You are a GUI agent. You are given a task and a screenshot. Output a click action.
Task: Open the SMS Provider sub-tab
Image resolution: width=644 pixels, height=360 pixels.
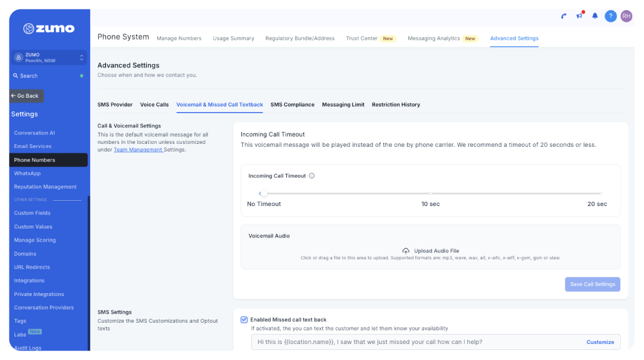[115, 105]
